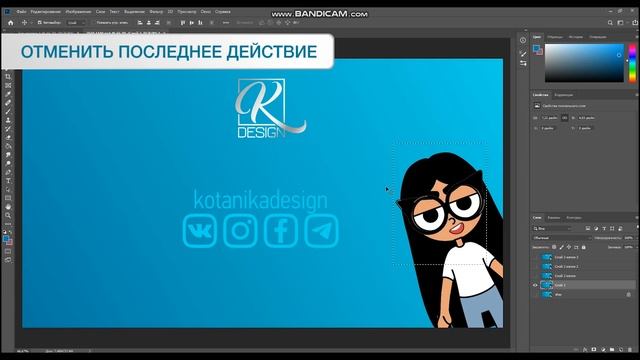The width and height of the screenshot is (640, 360).
Task: Switch to the Контуры tab
Action: 573,218
